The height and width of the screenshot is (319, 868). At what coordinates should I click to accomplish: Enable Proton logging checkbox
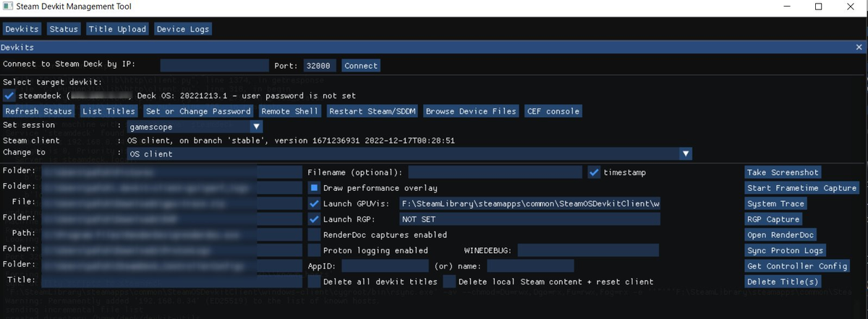[314, 250]
